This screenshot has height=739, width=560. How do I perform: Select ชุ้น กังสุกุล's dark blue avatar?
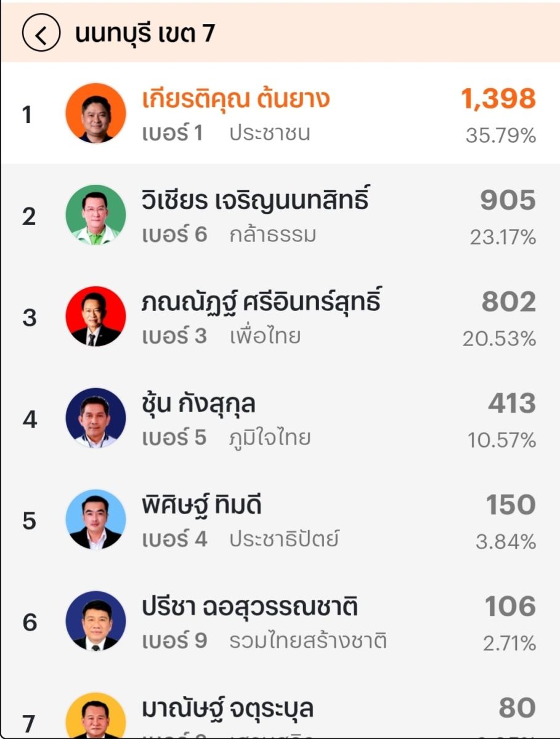coord(95,418)
